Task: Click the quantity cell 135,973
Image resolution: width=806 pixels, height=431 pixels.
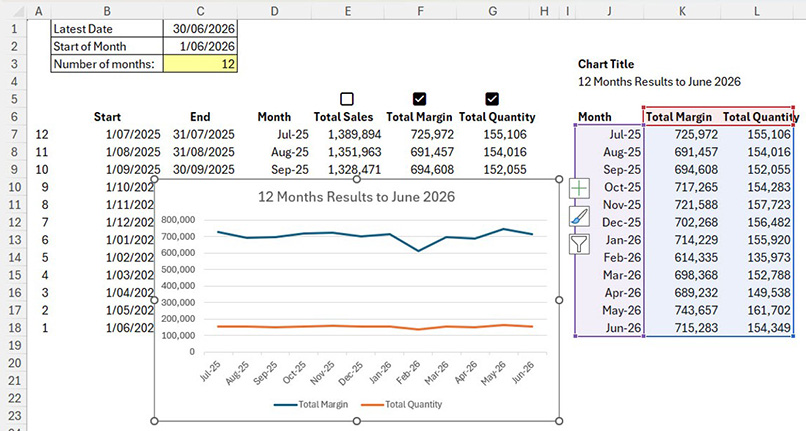Action: click(x=757, y=257)
